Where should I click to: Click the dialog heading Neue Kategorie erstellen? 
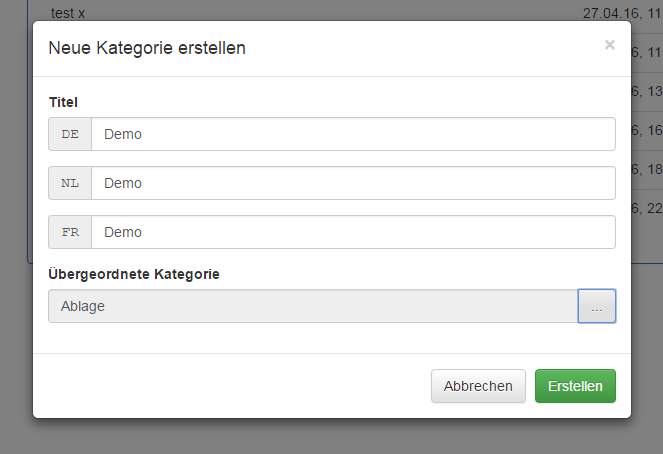[x=147, y=48]
